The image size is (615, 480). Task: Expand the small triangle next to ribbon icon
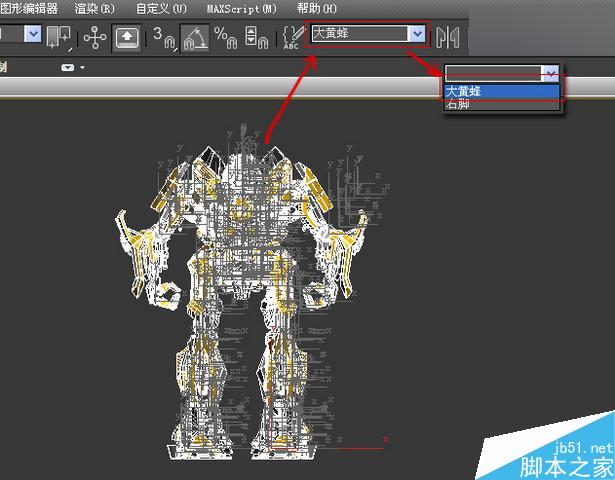tap(82, 67)
